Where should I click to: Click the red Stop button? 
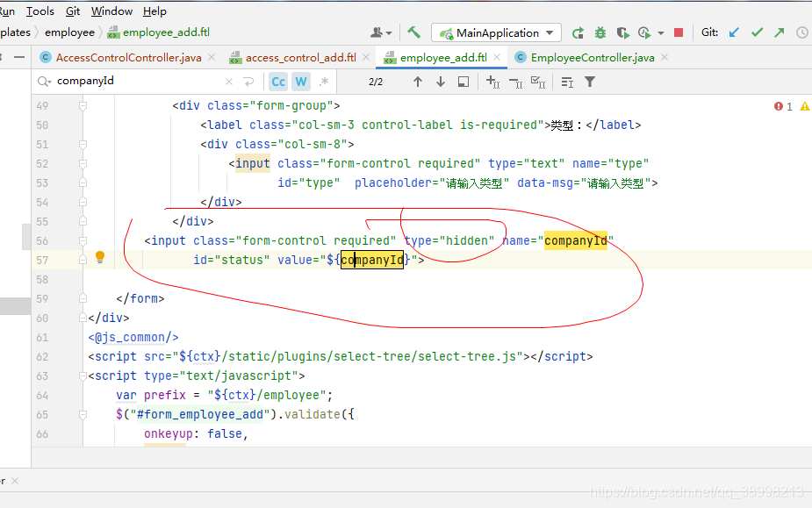[x=679, y=32]
